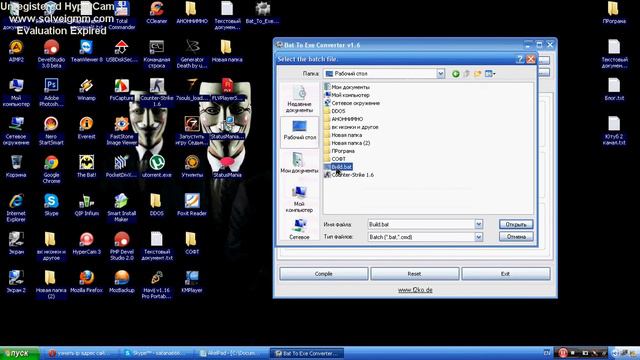The image size is (640, 360).
Task: Click the Foxit Reader desktop icon
Action: (192, 204)
